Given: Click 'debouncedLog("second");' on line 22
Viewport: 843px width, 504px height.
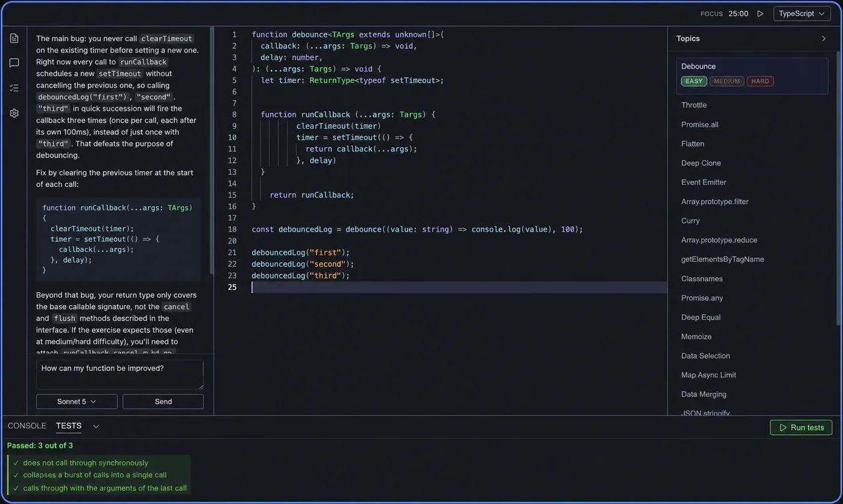Looking at the screenshot, I should [x=303, y=264].
